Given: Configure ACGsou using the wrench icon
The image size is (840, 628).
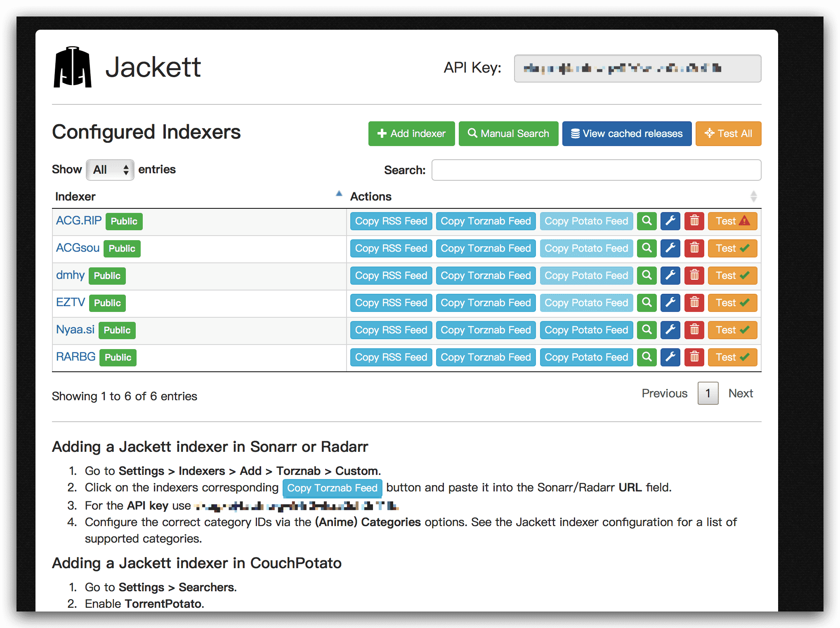Looking at the screenshot, I should (x=670, y=248).
